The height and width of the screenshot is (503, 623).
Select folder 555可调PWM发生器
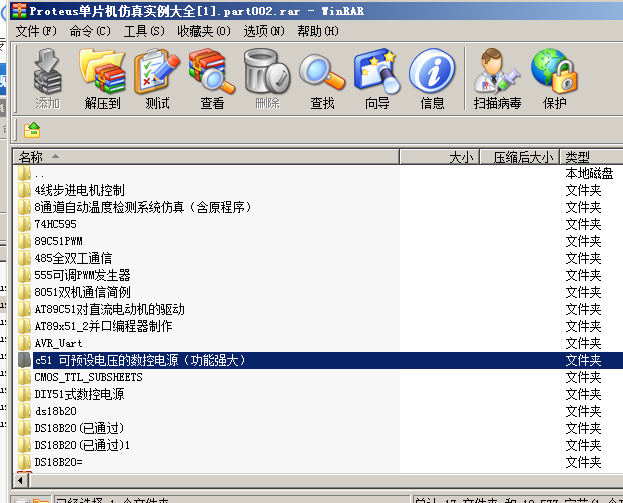(82, 275)
